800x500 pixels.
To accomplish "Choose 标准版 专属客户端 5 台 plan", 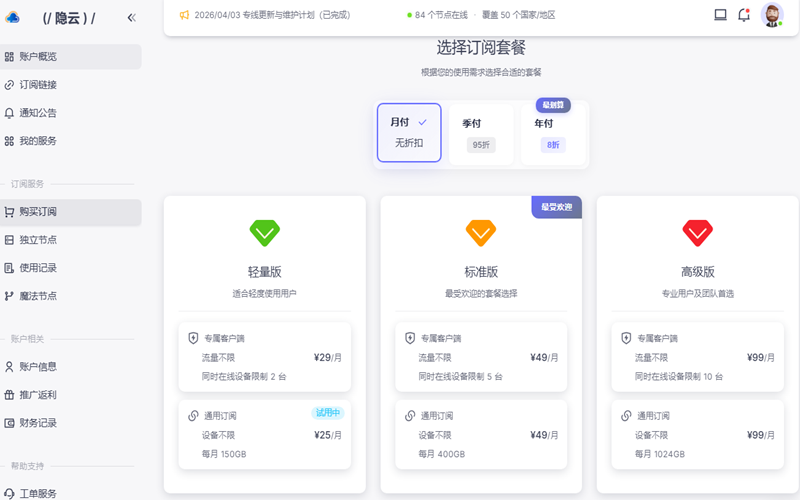I will point(481,357).
